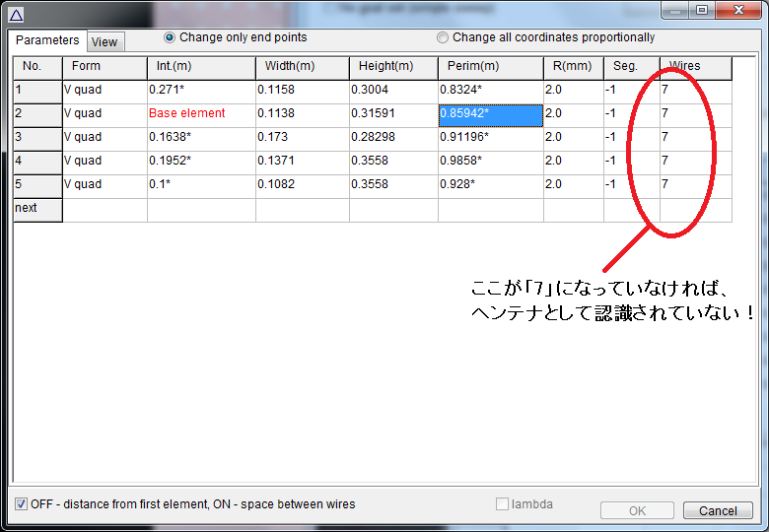
Task: Click the Form column header
Action: 105,68
